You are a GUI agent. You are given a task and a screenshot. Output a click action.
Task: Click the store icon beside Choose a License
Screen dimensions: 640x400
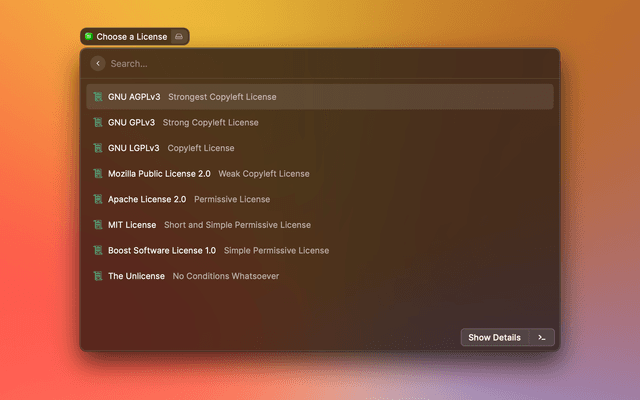(178, 37)
